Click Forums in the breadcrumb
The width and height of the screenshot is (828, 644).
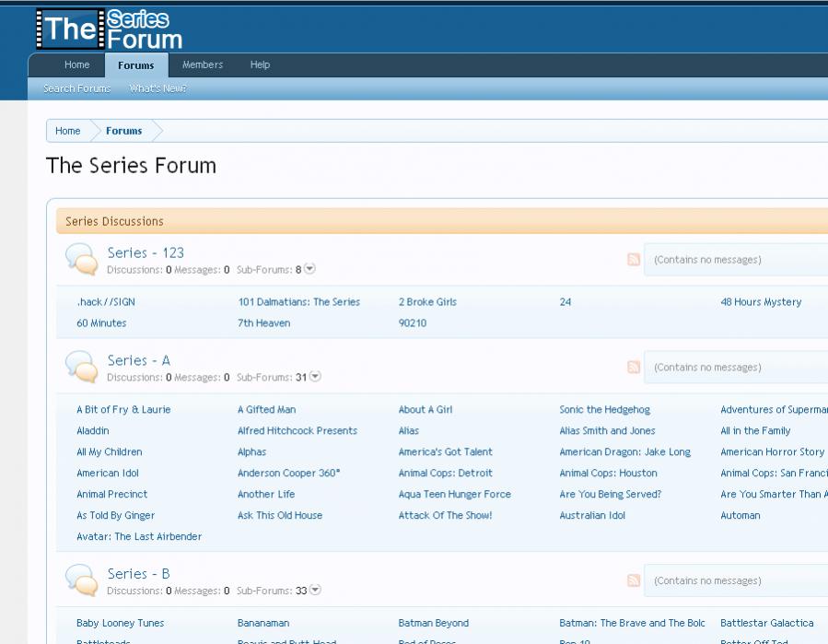click(124, 131)
